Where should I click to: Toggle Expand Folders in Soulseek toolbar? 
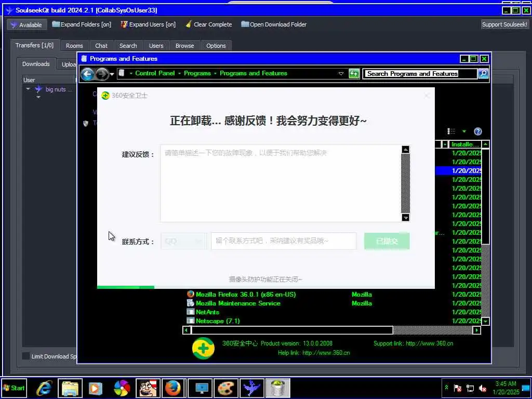point(82,24)
